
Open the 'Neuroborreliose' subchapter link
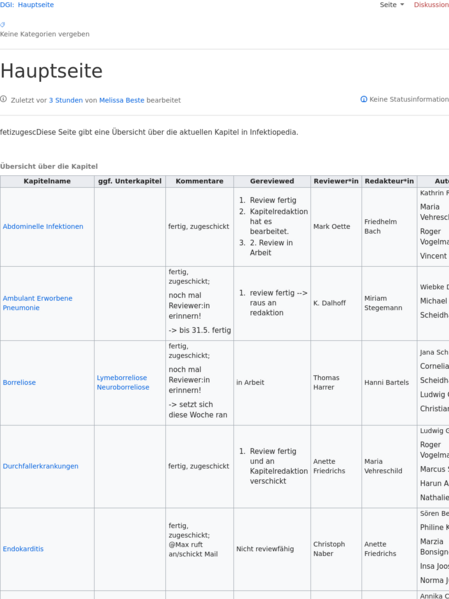[123, 387]
